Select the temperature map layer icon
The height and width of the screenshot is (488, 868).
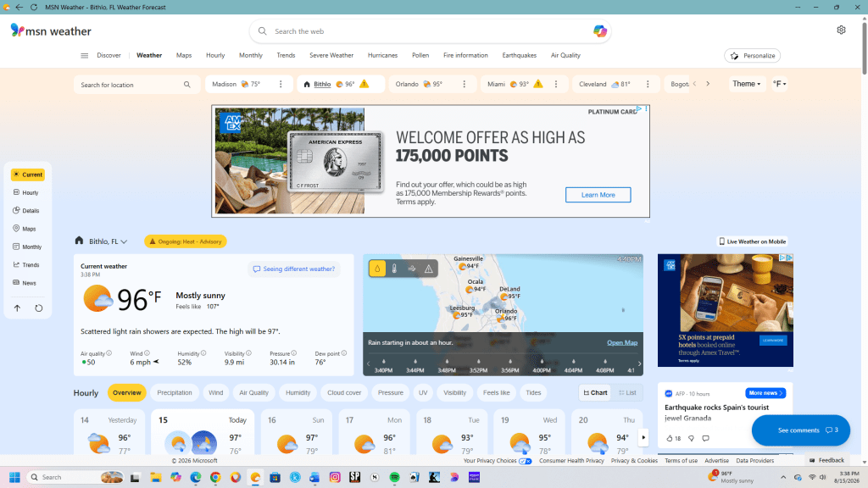pos(394,269)
